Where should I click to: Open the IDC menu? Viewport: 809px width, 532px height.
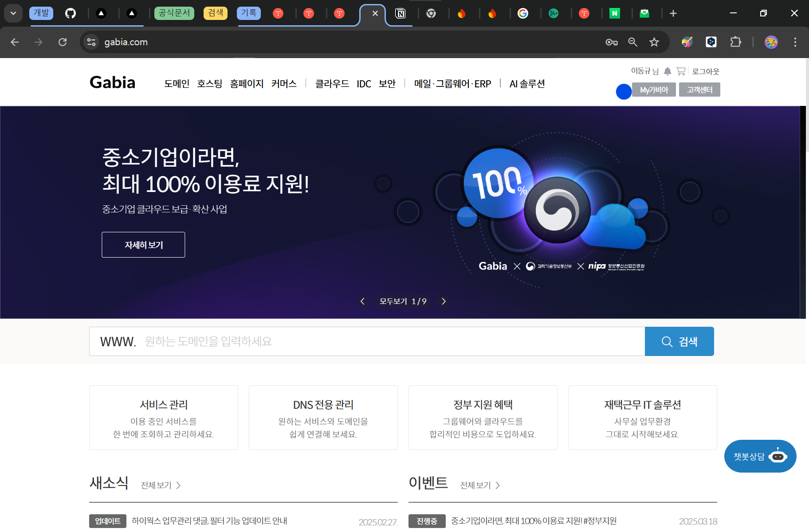(x=364, y=84)
